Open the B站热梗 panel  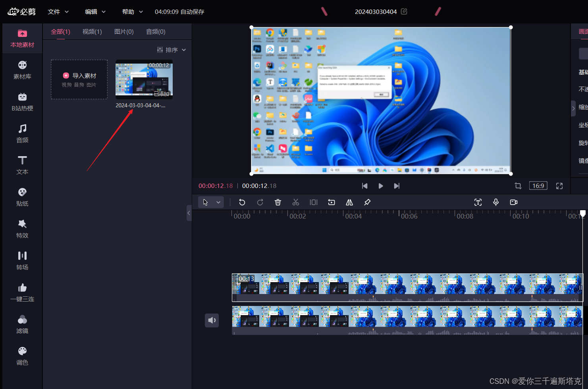[x=22, y=102]
